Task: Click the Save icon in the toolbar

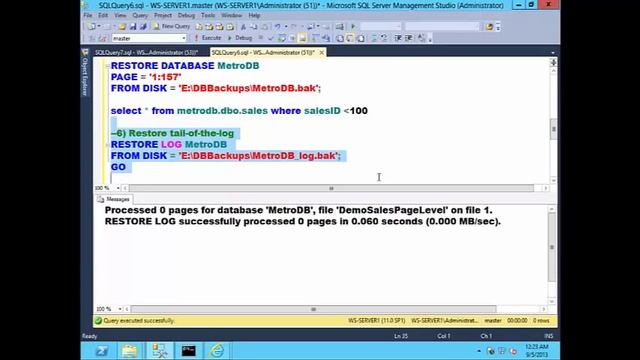Action: 133,27
